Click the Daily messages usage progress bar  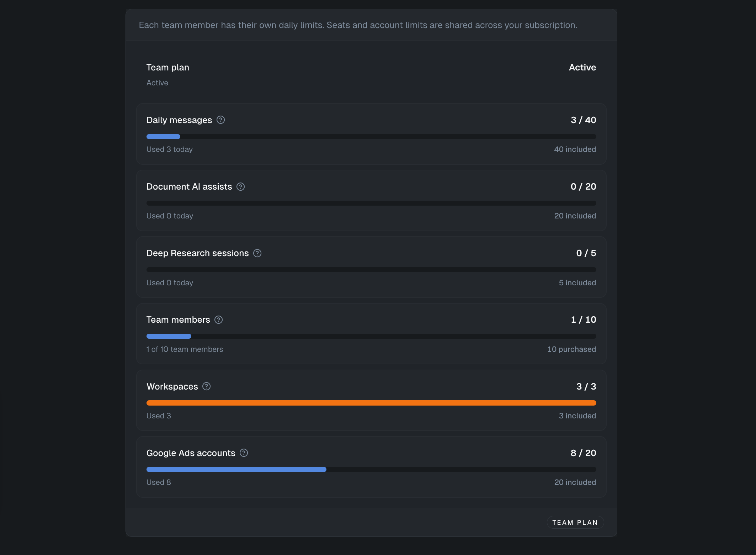[371, 137]
